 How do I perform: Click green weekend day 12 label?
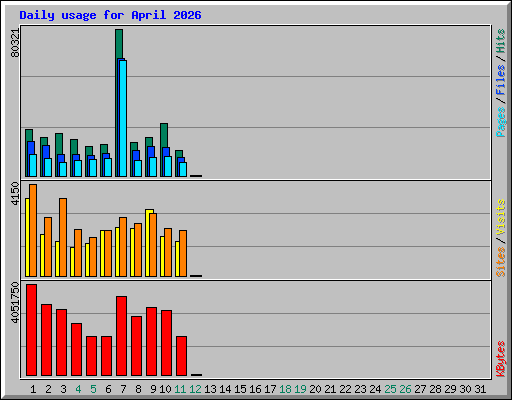click(195, 389)
